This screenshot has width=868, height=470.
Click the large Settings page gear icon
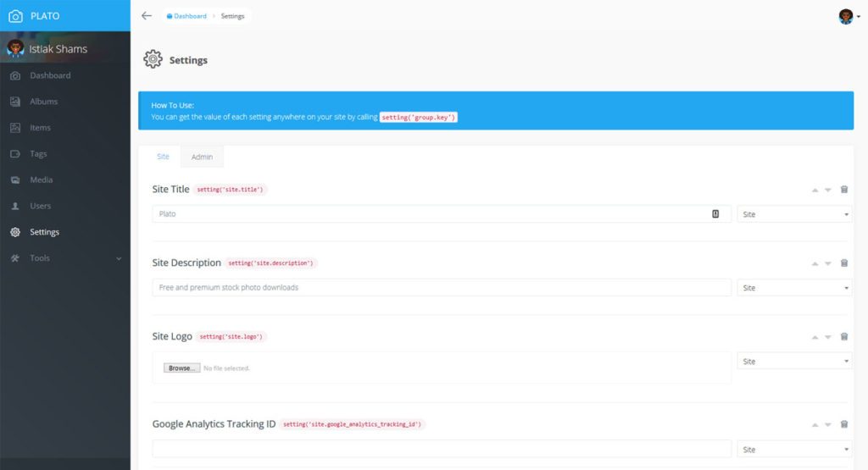pyautogui.click(x=153, y=59)
